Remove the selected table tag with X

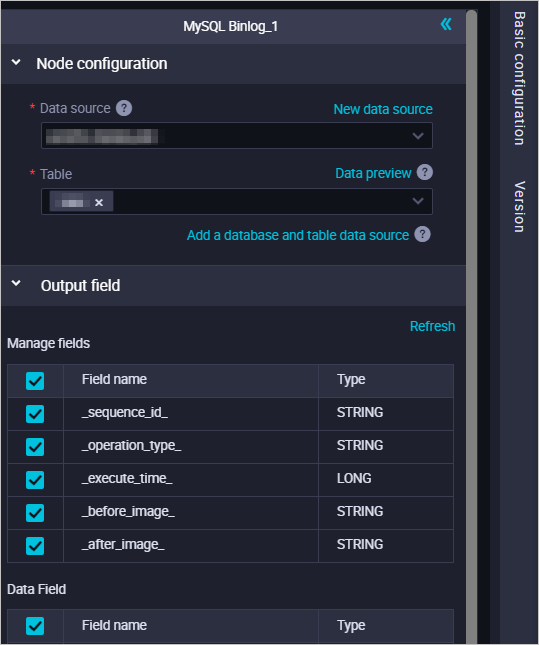[x=99, y=202]
